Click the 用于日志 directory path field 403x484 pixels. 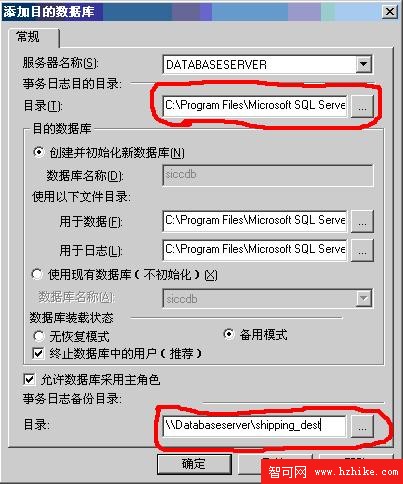255,250
